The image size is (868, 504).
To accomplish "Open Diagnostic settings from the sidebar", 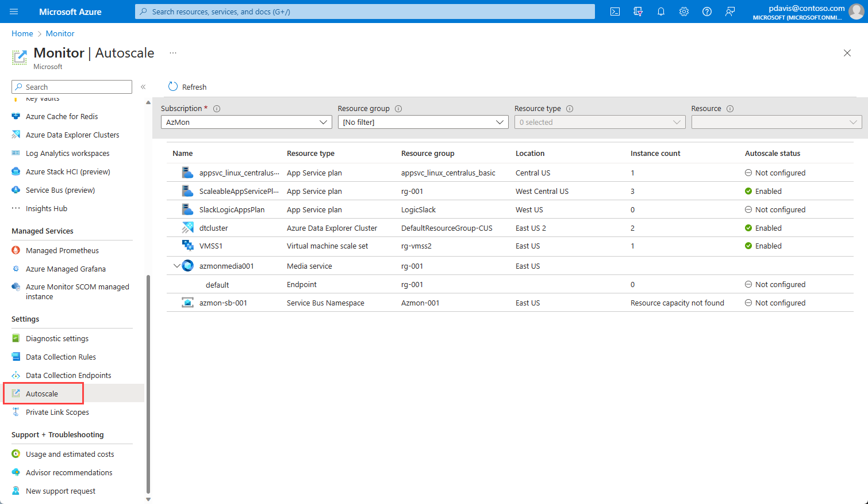I will click(x=57, y=338).
